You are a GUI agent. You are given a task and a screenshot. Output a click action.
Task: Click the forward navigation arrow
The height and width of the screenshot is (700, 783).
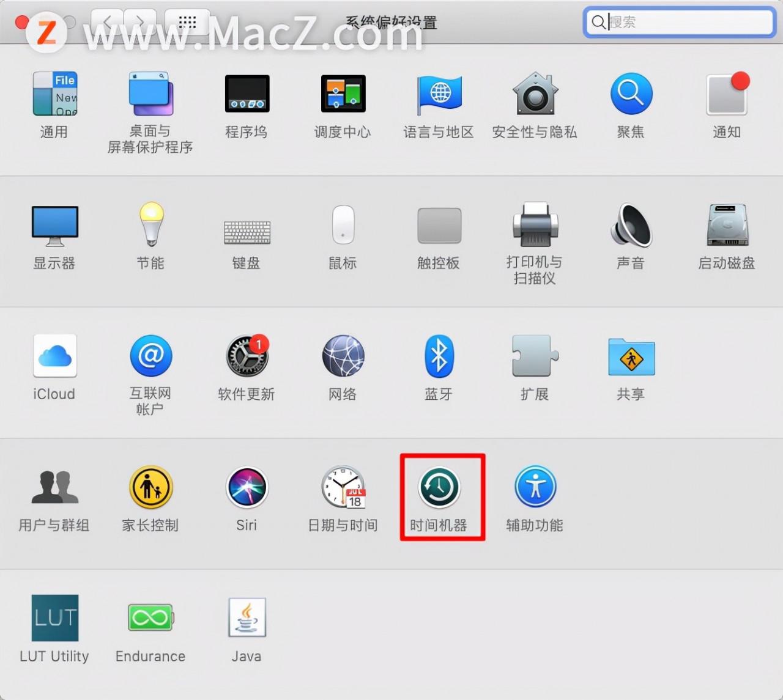pyautogui.click(x=140, y=23)
